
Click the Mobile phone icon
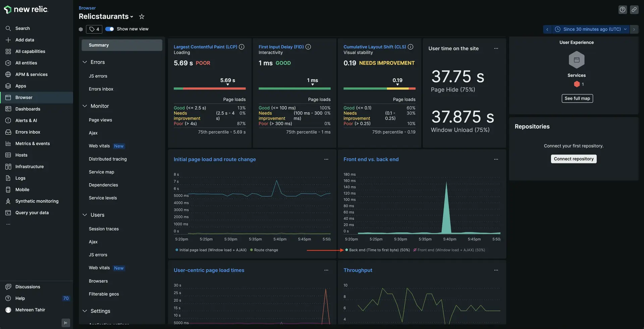point(8,190)
